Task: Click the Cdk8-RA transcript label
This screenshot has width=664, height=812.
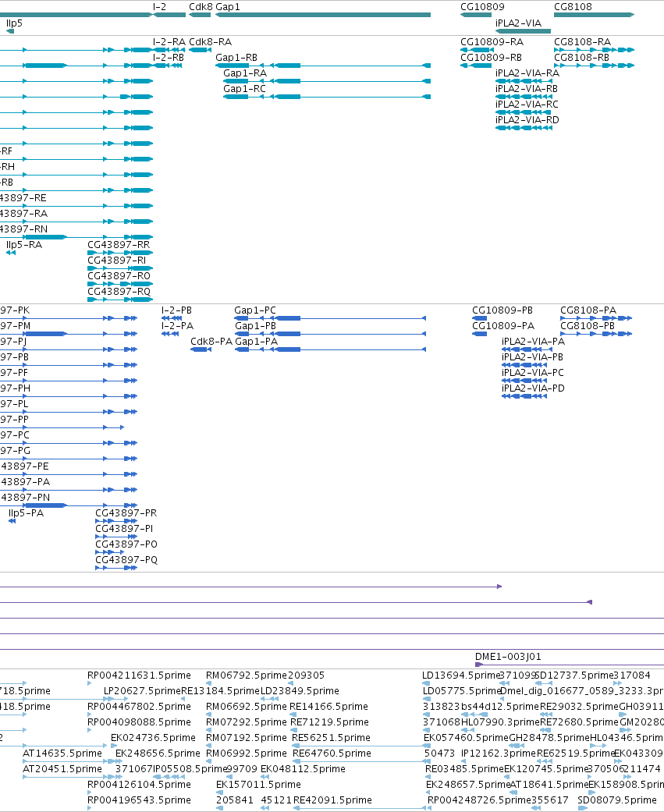Action: point(211,42)
